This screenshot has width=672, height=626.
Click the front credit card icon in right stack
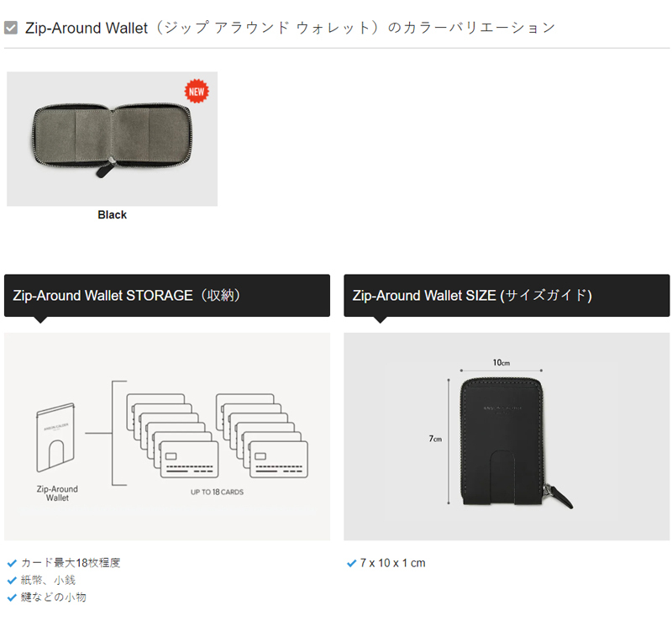[x=279, y=460]
